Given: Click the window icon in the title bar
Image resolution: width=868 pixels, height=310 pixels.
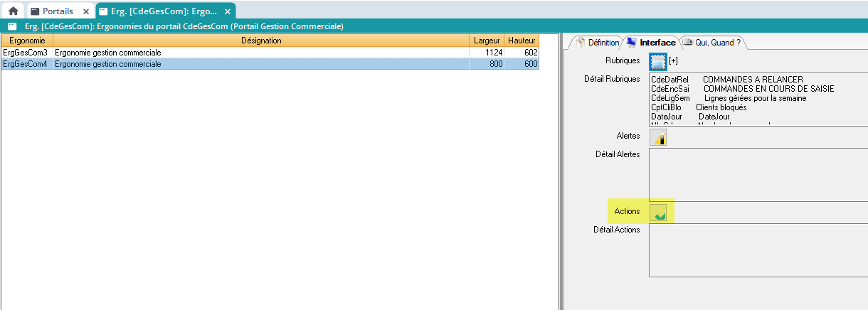Looking at the screenshot, I should (x=12, y=26).
